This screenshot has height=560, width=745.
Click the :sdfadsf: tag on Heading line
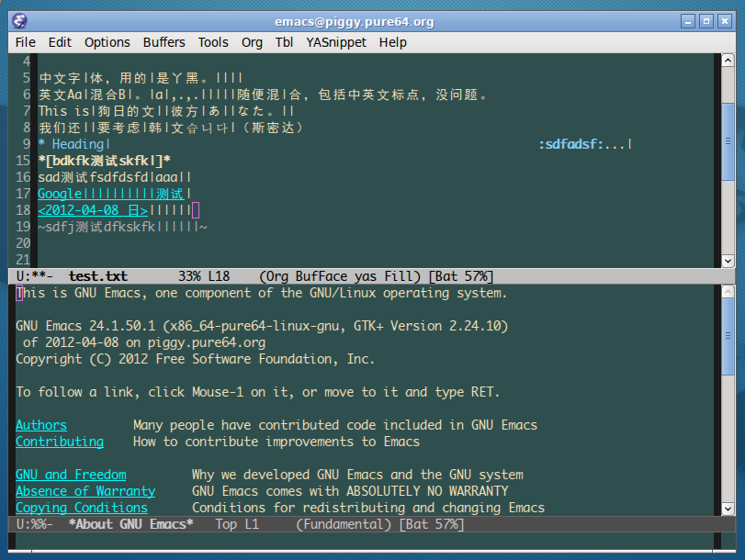[x=570, y=144]
